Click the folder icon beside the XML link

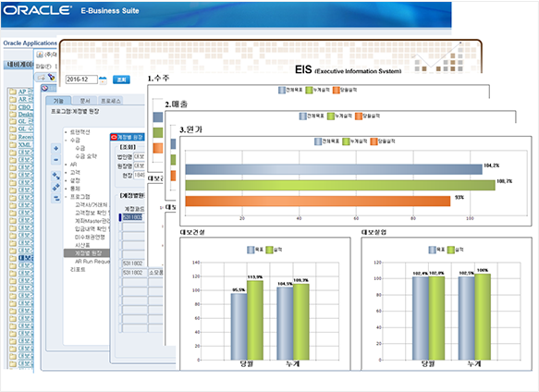(13, 144)
